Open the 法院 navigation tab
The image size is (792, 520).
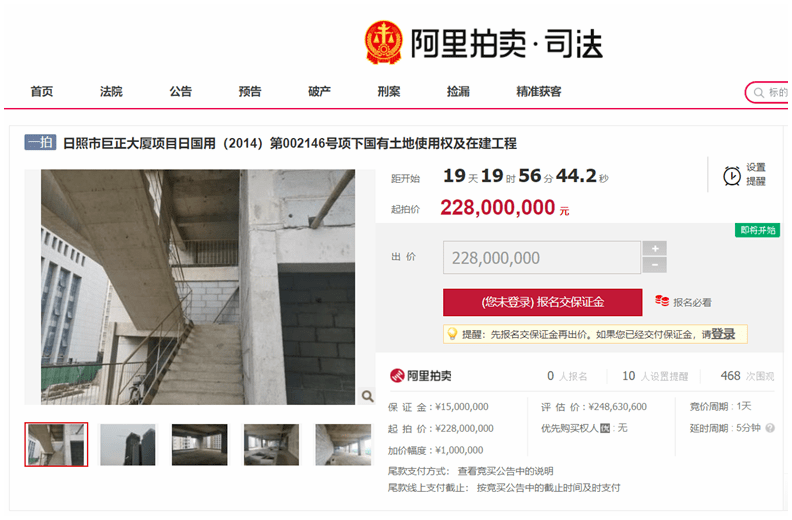click(111, 91)
